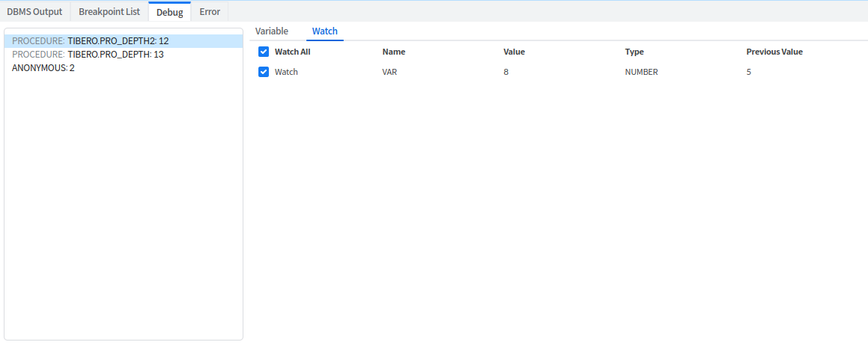This screenshot has width=868, height=345.
Task: Switch to the DBMS Output tab
Action: point(34,12)
